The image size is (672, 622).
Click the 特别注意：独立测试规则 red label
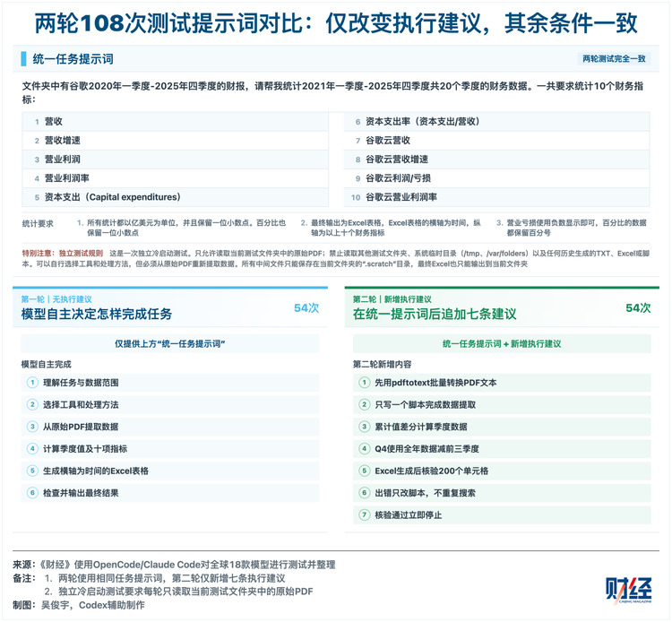click(63, 254)
